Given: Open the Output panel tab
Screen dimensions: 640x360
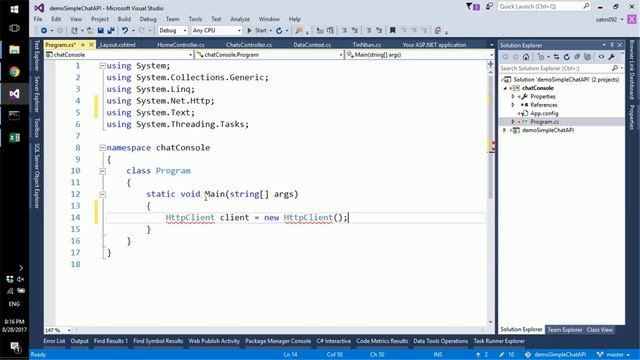Looking at the screenshot, I should 80,341.
